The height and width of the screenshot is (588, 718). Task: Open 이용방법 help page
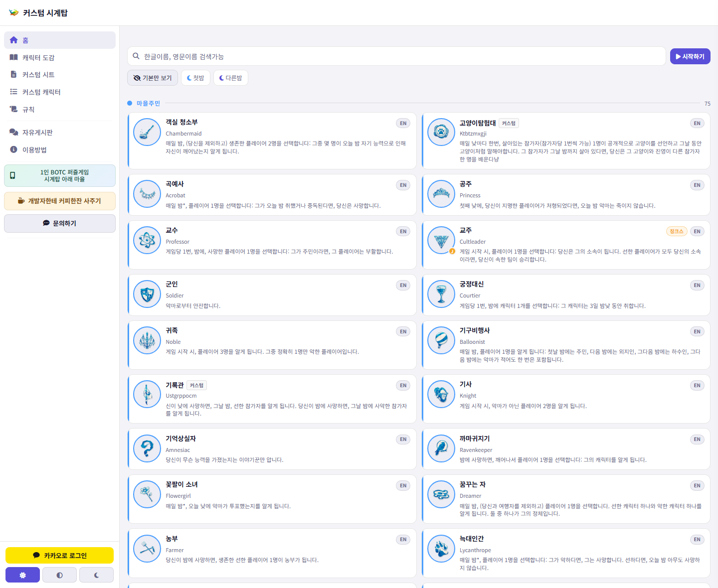[x=60, y=150]
